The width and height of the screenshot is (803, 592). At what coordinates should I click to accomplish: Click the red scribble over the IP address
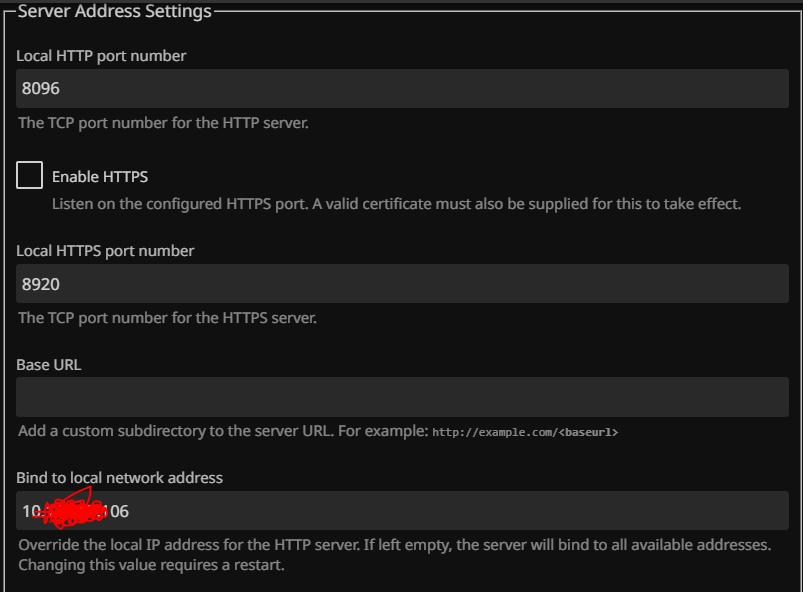[70, 510]
